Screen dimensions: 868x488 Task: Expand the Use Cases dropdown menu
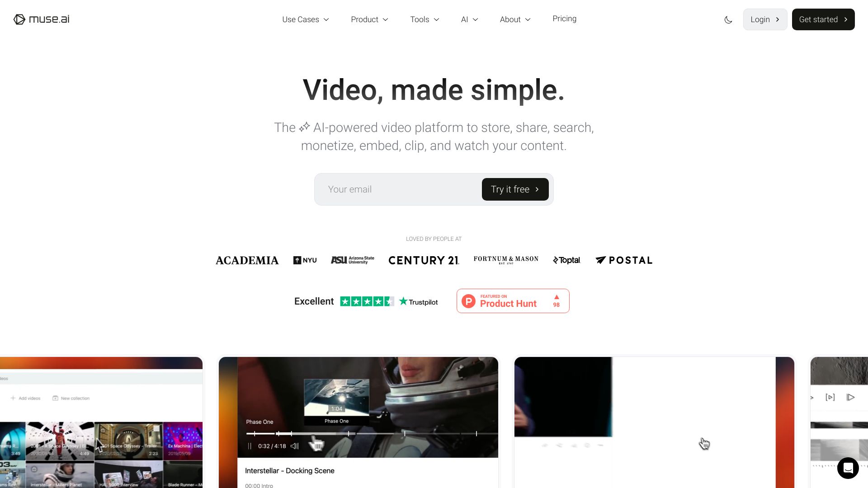(305, 19)
